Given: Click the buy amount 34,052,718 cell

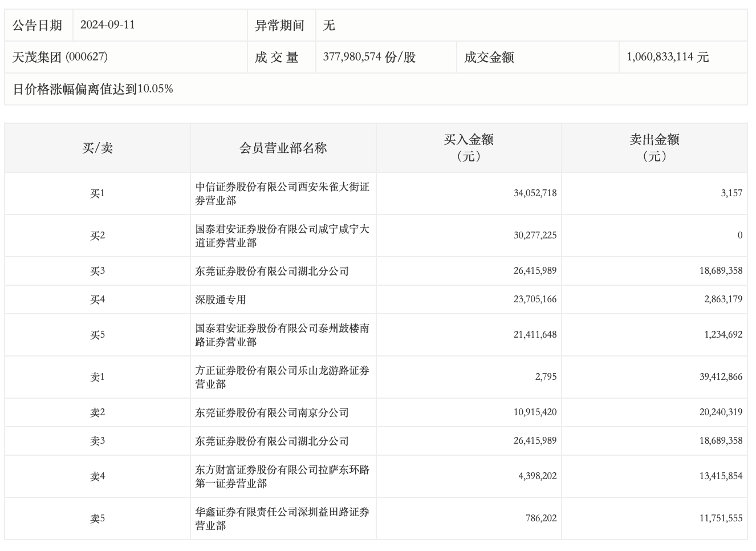Looking at the screenshot, I should (x=535, y=193).
